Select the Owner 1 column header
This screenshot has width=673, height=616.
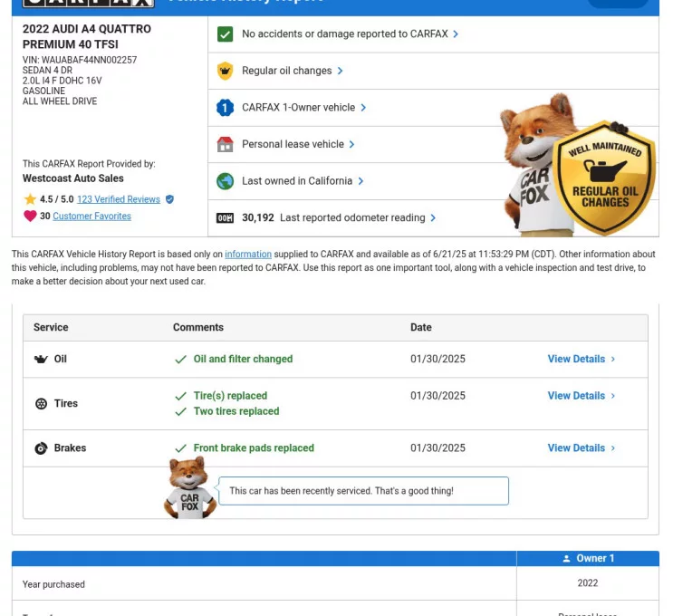coord(588,558)
